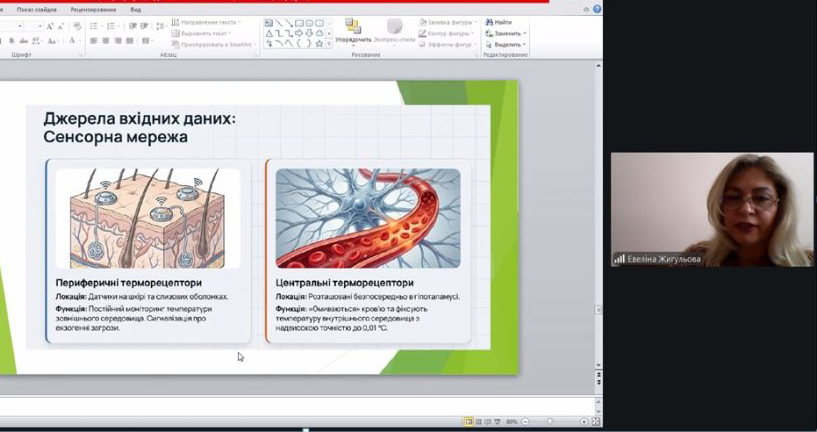Start slideshow view from status bar

tap(497, 421)
